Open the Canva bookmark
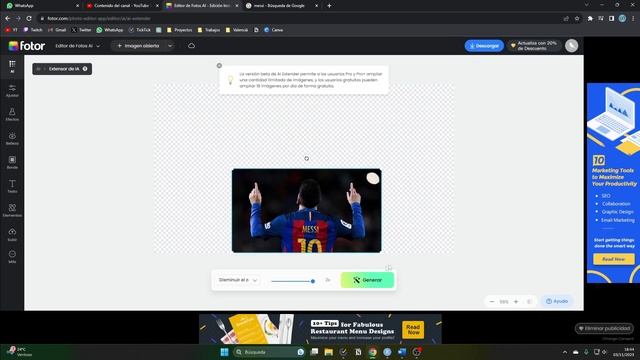Image resolution: width=640 pixels, height=360 pixels. pyautogui.click(x=273, y=30)
